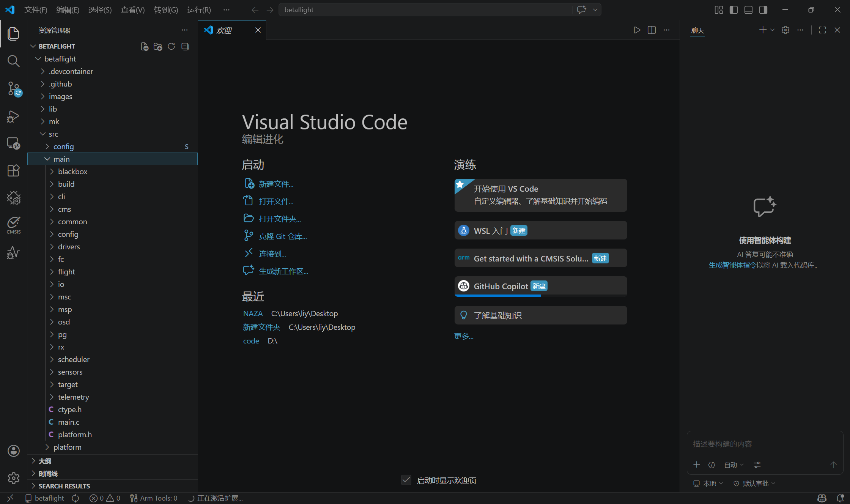Image resolution: width=850 pixels, height=504 pixels.
Task: Open the 默认审批 approval dropdown
Action: tap(754, 484)
